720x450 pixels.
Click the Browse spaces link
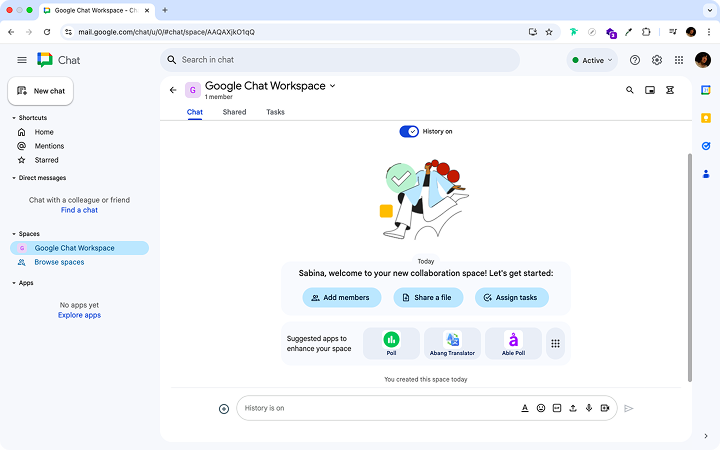(59, 262)
